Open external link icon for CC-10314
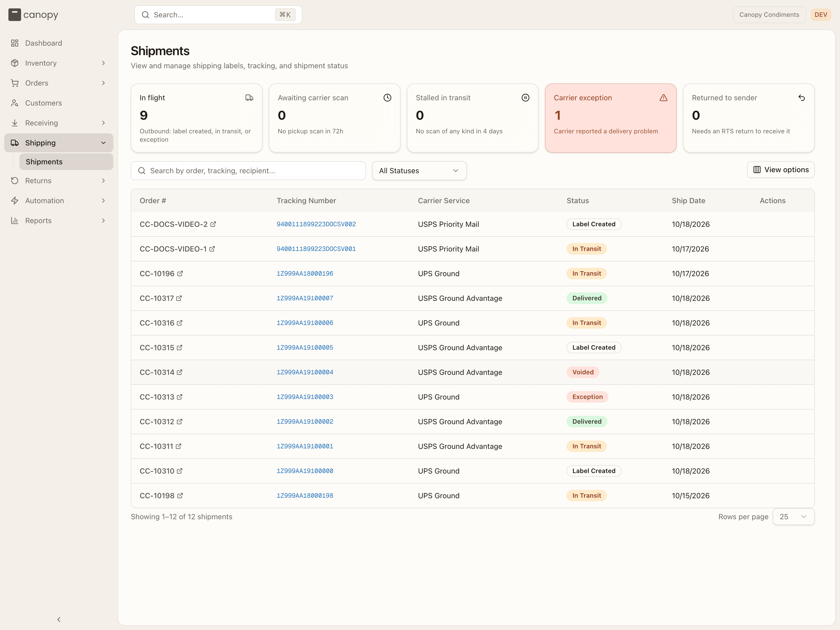The width and height of the screenshot is (840, 630). (x=180, y=372)
